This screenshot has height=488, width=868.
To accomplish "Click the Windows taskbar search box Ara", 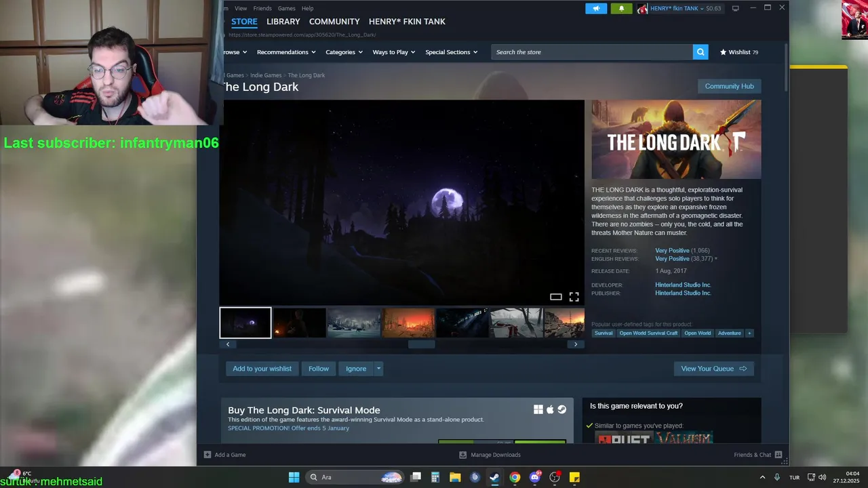I will click(x=355, y=477).
